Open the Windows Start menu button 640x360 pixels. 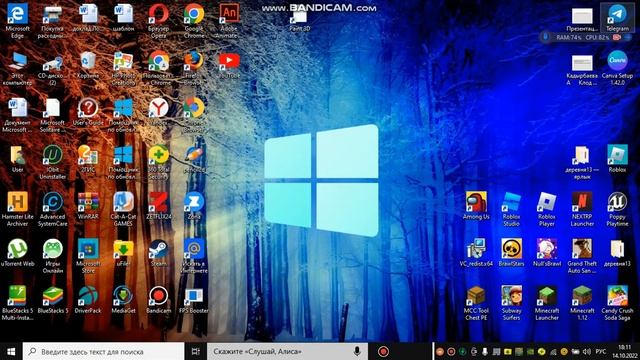pyautogui.click(x=11, y=351)
